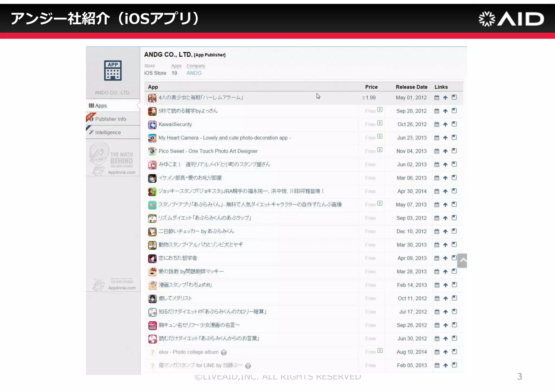
Task: Click the $1.99 price in the first app row
Action: (369, 98)
